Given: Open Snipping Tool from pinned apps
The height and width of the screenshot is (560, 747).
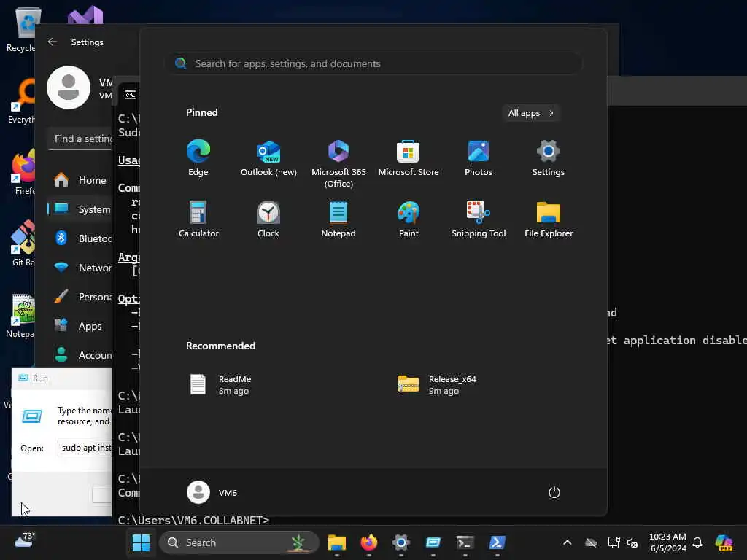Looking at the screenshot, I should click(x=479, y=219).
